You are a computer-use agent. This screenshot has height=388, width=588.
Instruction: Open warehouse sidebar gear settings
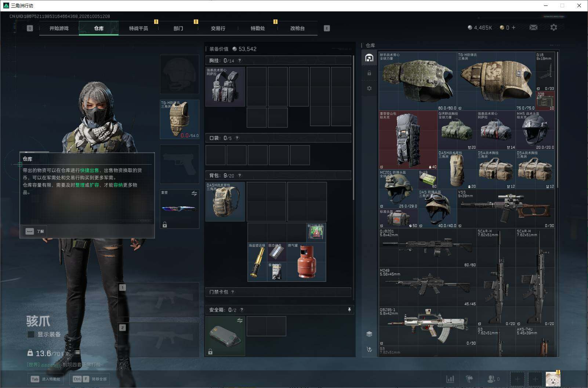(369, 88)
